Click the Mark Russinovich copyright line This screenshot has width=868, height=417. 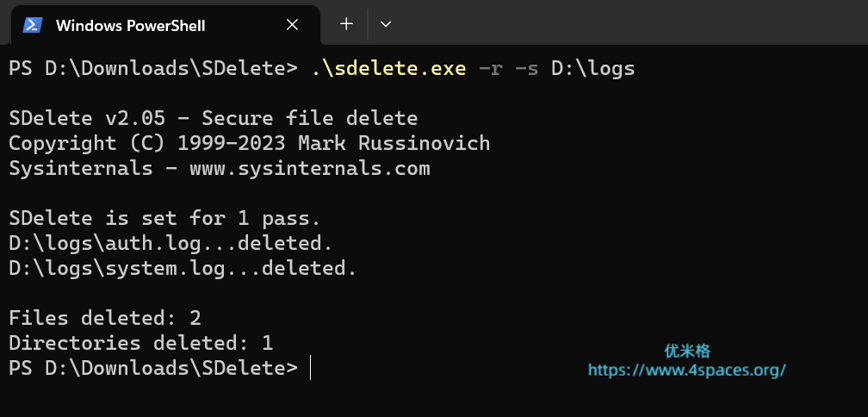(x=249, y=144)
